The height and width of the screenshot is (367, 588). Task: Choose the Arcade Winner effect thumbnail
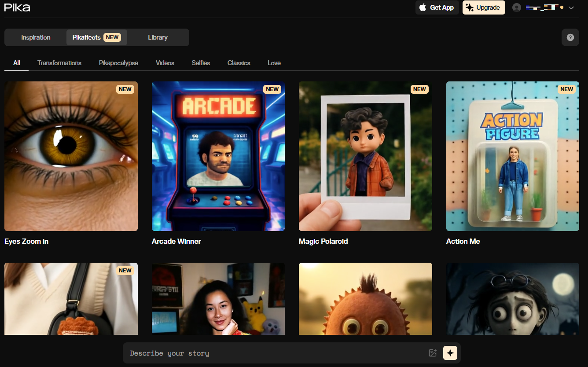(x=218, y=156)
